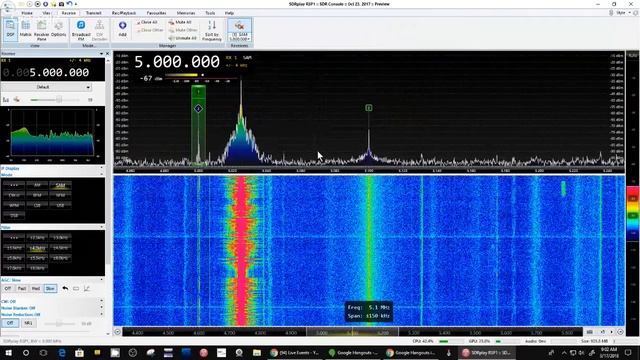The width and height of the screenshot is (640, 360).
Task: Open the Matrix view
Action: [25, 29]
